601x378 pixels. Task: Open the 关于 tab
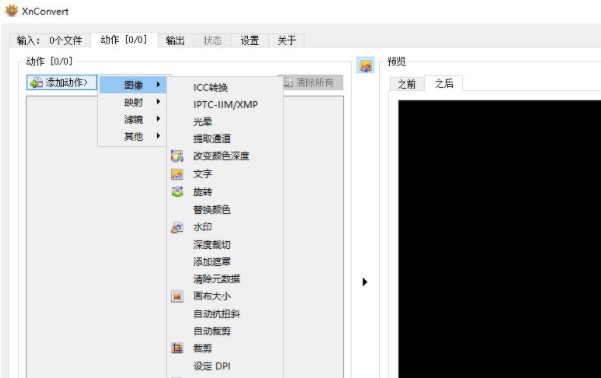[x=286, y=40]
